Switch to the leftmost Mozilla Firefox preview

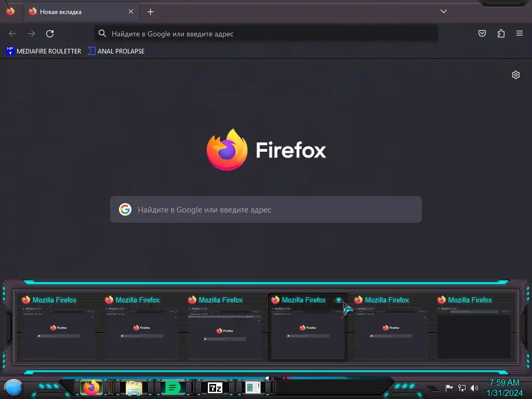pyautogui.click(x=58, y=327)
